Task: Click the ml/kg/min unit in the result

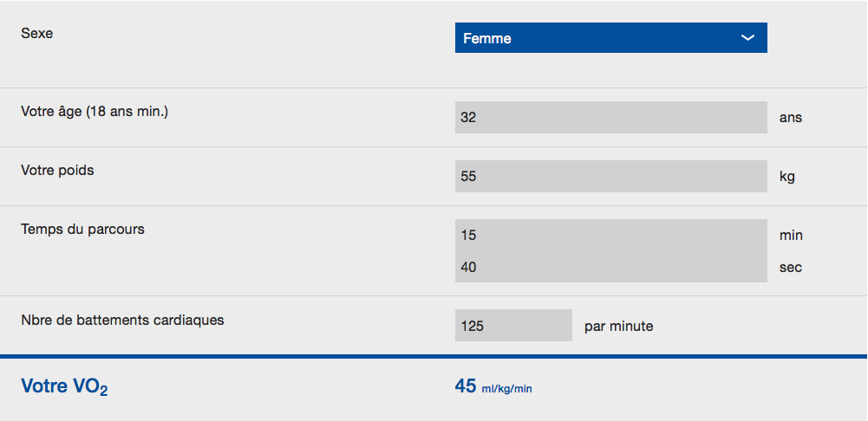Action: tap(506, 389)
